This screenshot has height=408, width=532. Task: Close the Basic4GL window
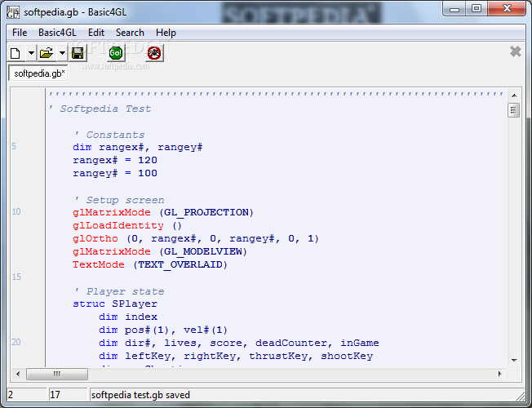(x=507, y=9)
